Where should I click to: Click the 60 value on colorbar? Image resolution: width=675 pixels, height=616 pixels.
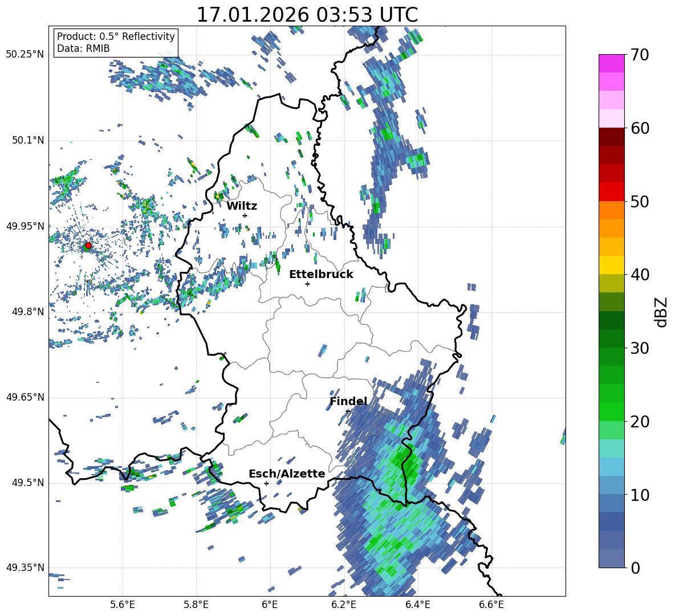(x=640, y=128)
